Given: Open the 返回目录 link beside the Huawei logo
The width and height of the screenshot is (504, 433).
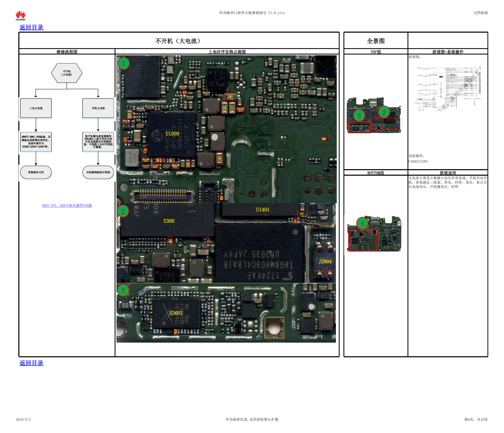Looking at the screenshot, I should [x=31, y=27].
